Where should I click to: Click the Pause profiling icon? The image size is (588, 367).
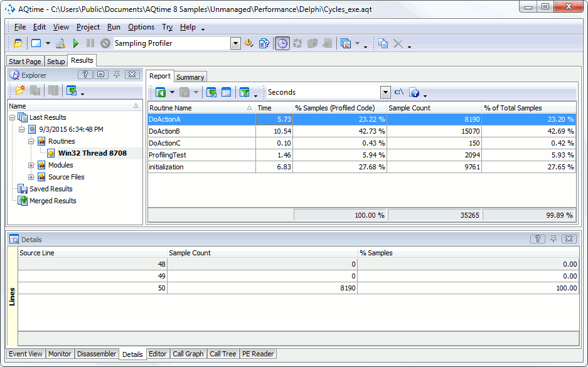point(90,43)
